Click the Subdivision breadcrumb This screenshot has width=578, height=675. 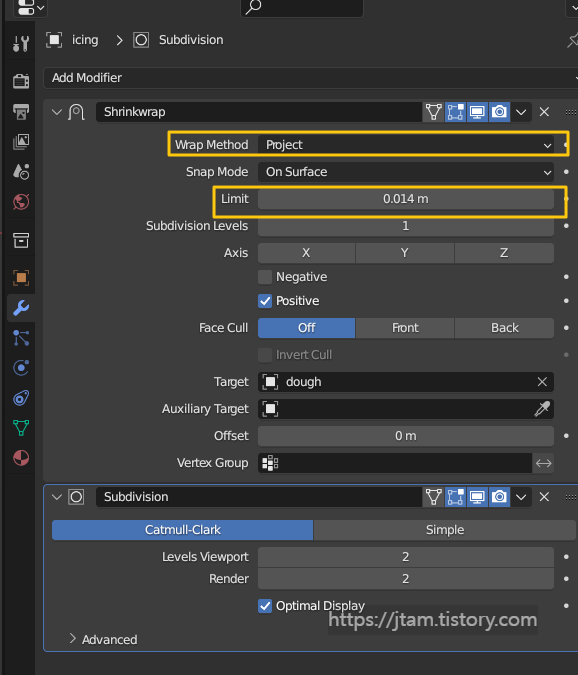point(178,40)
